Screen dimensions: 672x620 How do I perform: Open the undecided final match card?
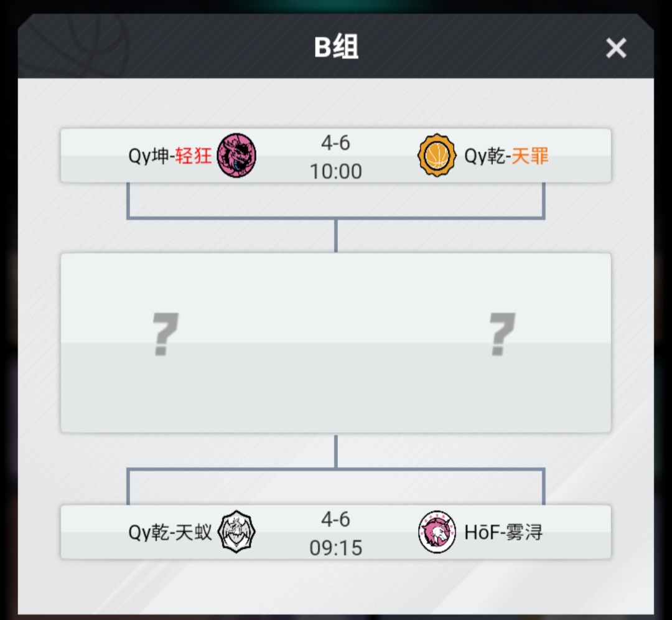coord(335,343)
